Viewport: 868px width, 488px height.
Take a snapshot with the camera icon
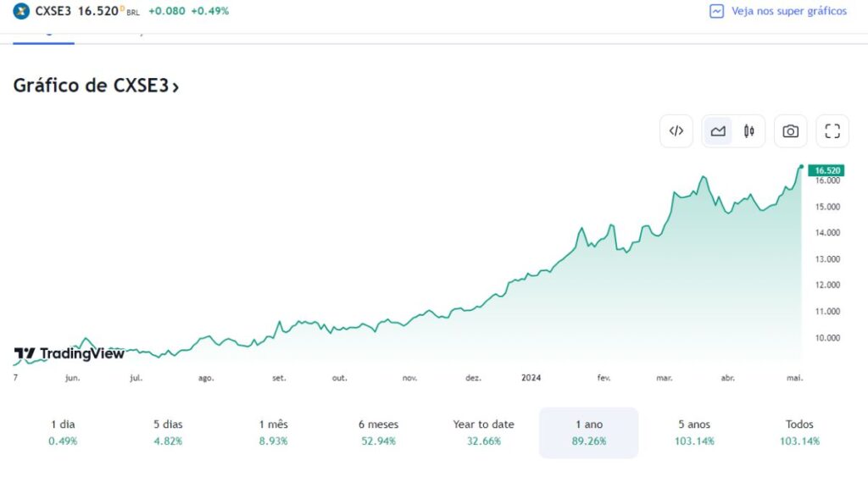point(789,130)
